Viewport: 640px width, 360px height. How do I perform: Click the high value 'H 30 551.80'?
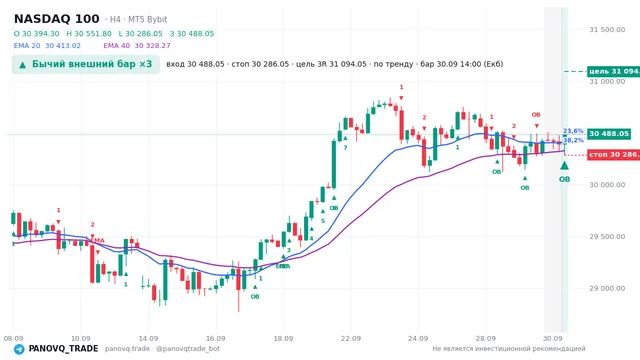(89, 33)
